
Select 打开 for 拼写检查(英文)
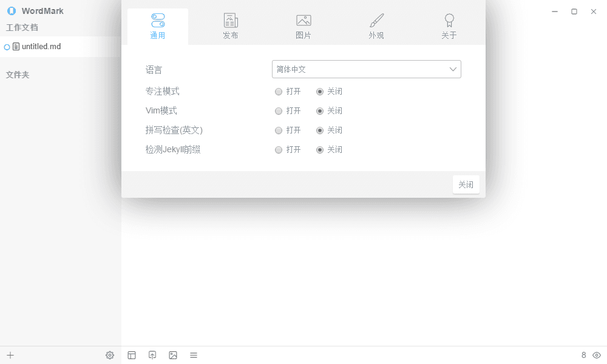pyautogui.click(x=279, y=130)
